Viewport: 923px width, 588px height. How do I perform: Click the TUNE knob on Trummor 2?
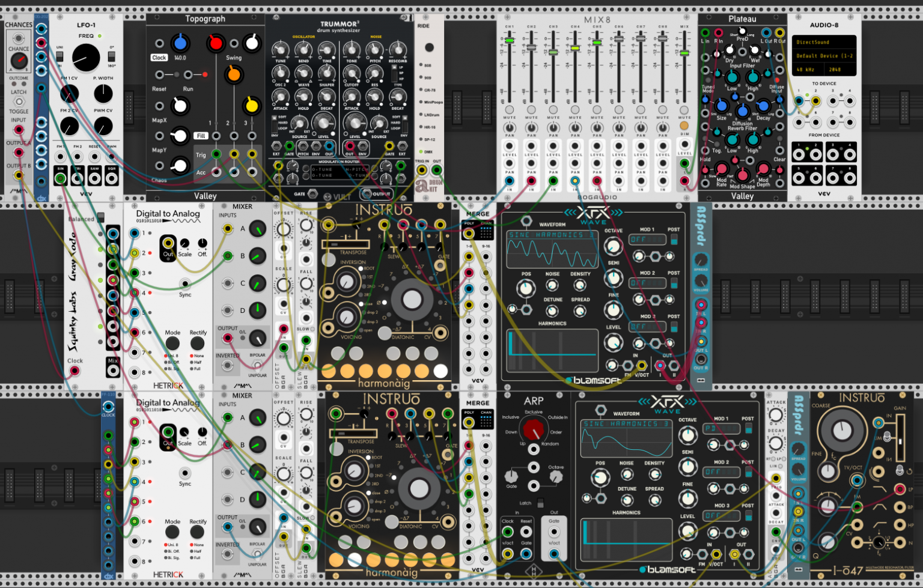tap(280, 50)
